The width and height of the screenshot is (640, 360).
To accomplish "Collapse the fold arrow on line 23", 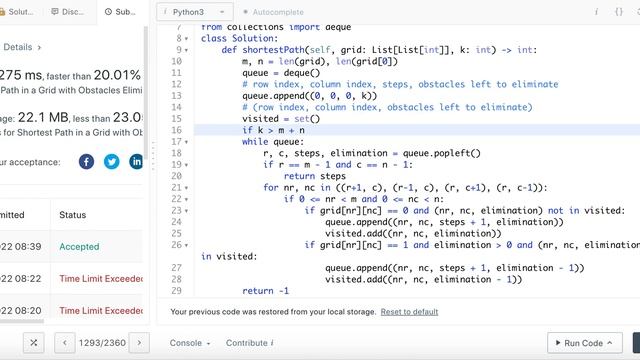I will (187, 211).
